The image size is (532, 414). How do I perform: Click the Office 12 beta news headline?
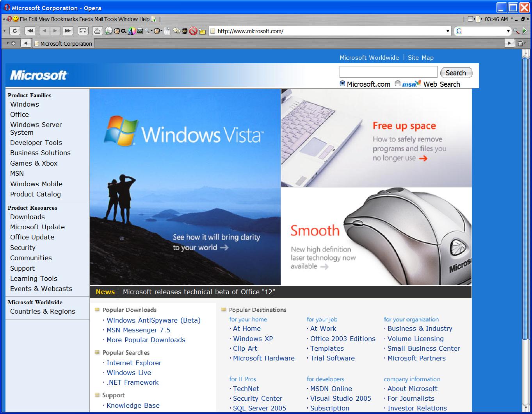pyautogui.click(x=199, y=292)
